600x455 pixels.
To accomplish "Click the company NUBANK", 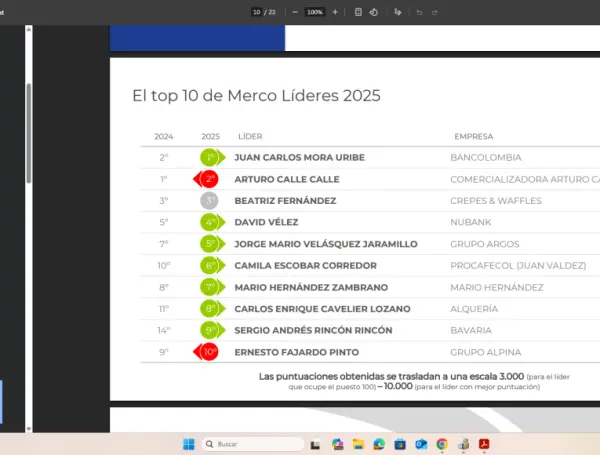I will pos(471,222).
